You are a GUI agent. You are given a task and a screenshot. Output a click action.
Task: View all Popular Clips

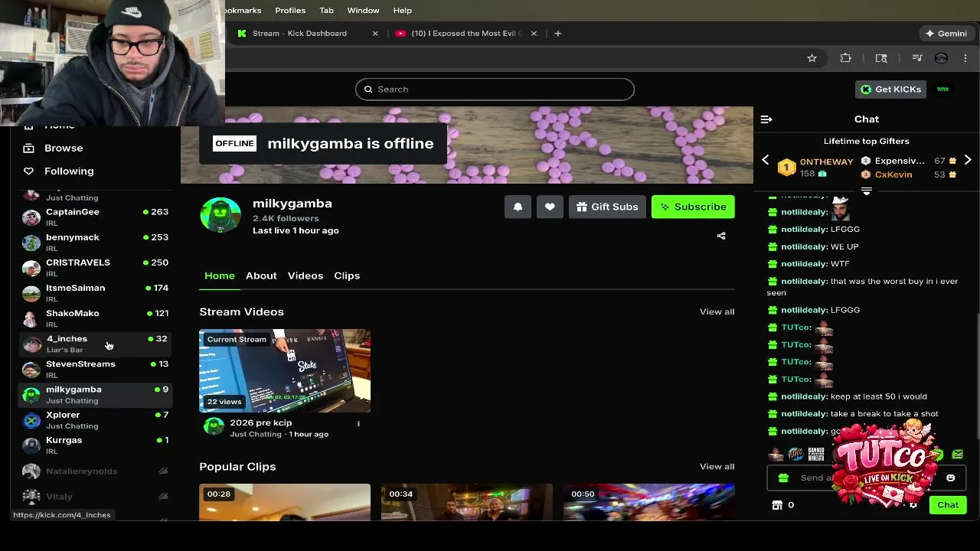pos(717,466)
